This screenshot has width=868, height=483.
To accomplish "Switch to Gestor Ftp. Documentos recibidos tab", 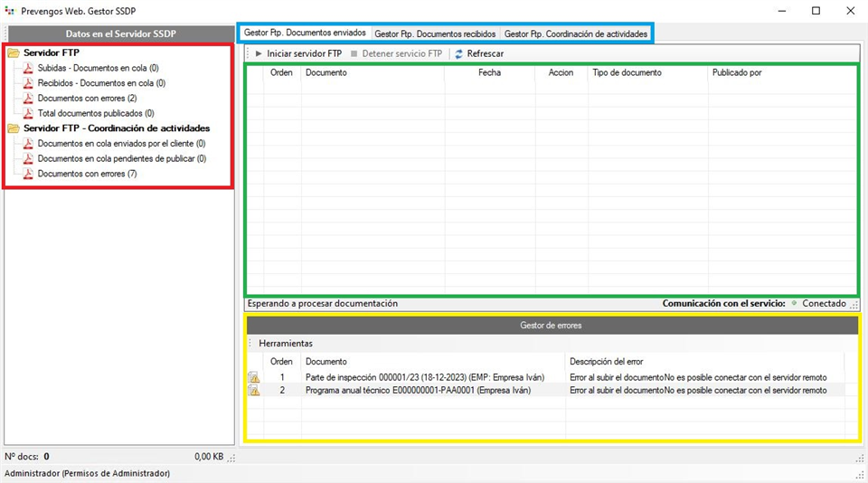I will [x=435, y=33].
